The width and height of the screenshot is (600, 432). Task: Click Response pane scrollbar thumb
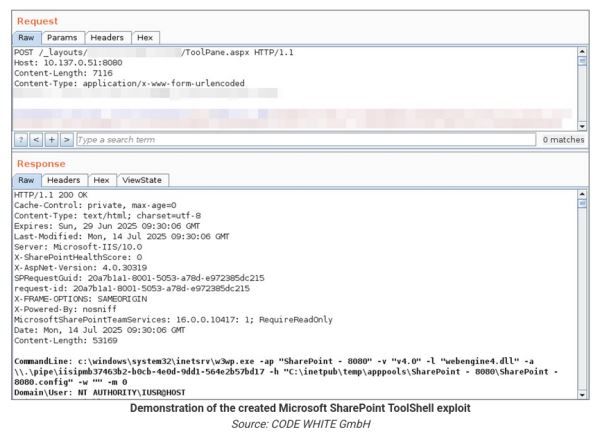click(582, 204)
